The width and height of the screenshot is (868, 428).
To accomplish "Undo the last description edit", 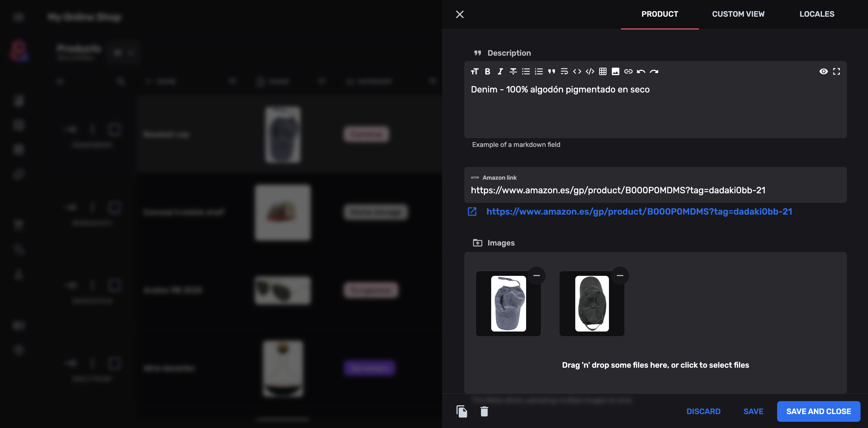I will click(641, 71).
